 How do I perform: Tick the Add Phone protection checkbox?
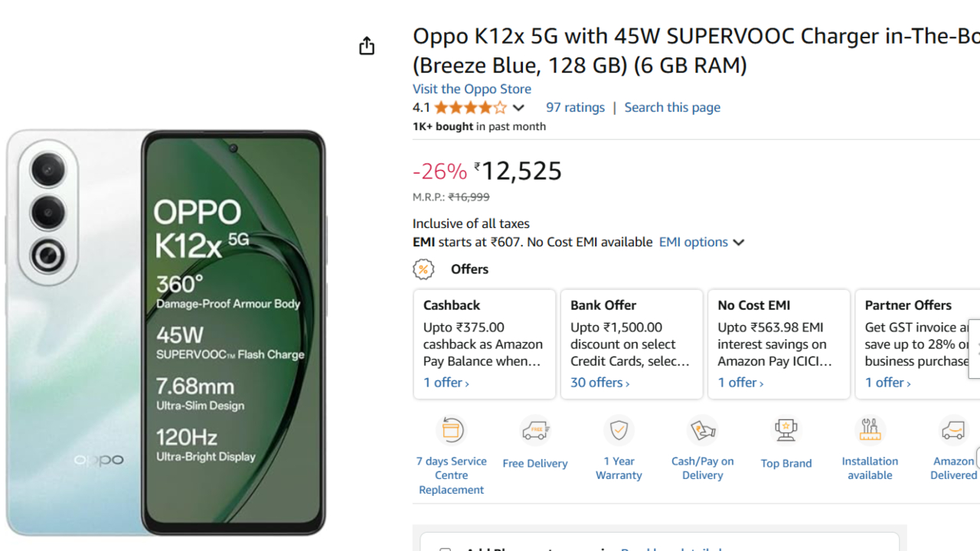(x=445, y=548)
